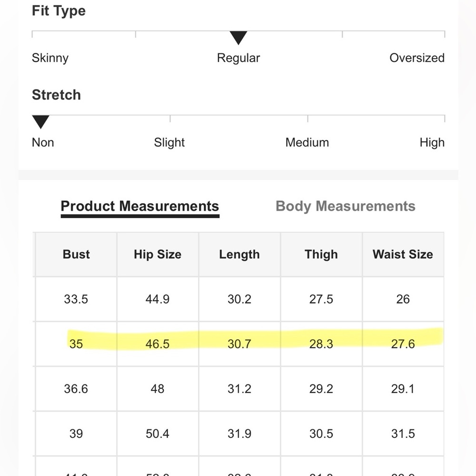Select the 30.5 thigh cell

tap(321, 434)
